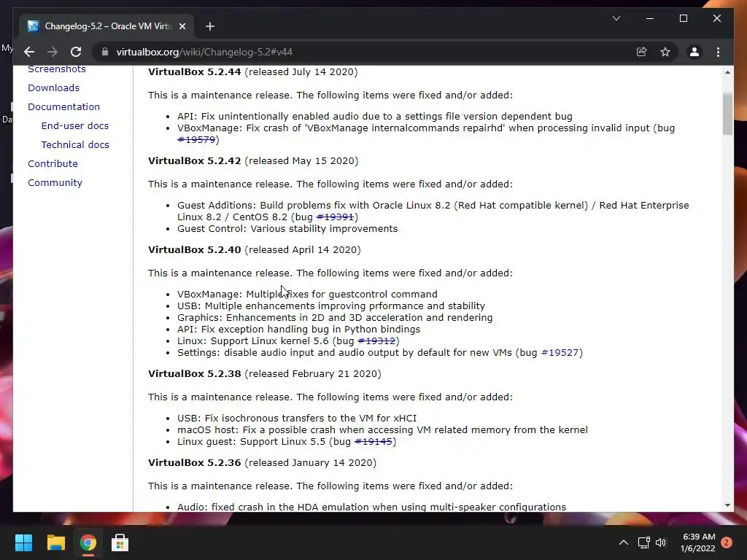The height and width of the screenshot is (560, 747).
Task: Open bug #19579 link
Action: pos(196,139)
